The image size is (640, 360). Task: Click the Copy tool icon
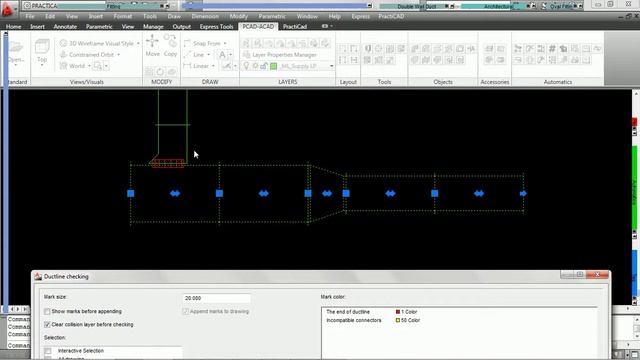(170, 41)
